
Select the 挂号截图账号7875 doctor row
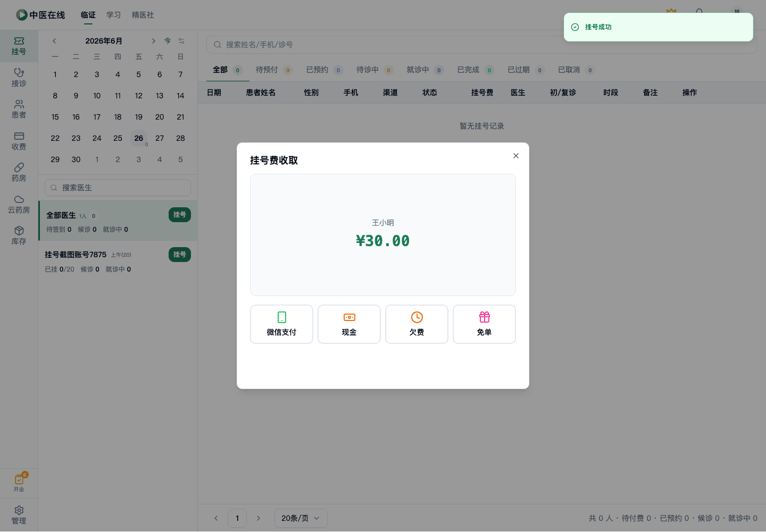click(118, 261)
